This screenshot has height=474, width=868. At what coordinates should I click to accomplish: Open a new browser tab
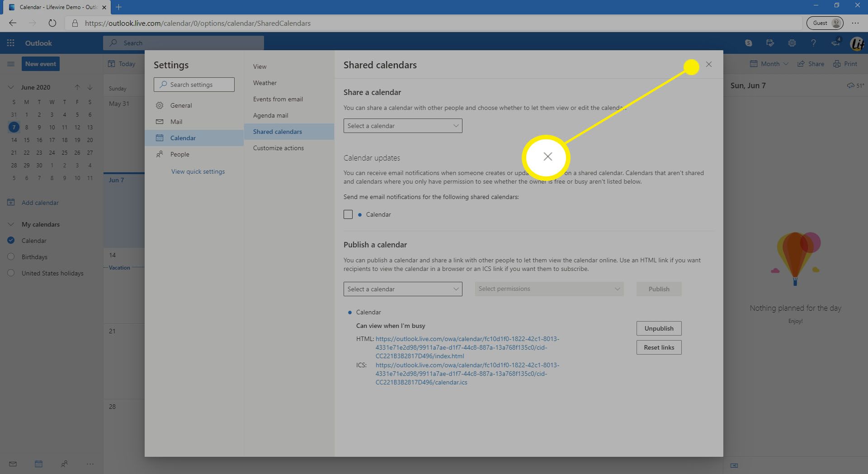coord(118,7)
